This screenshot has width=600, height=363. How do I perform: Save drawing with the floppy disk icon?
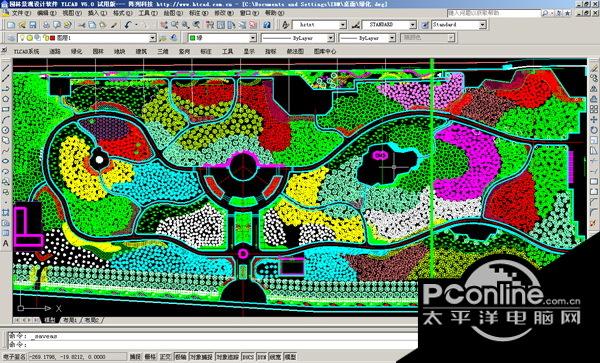[x=33, y=25]
